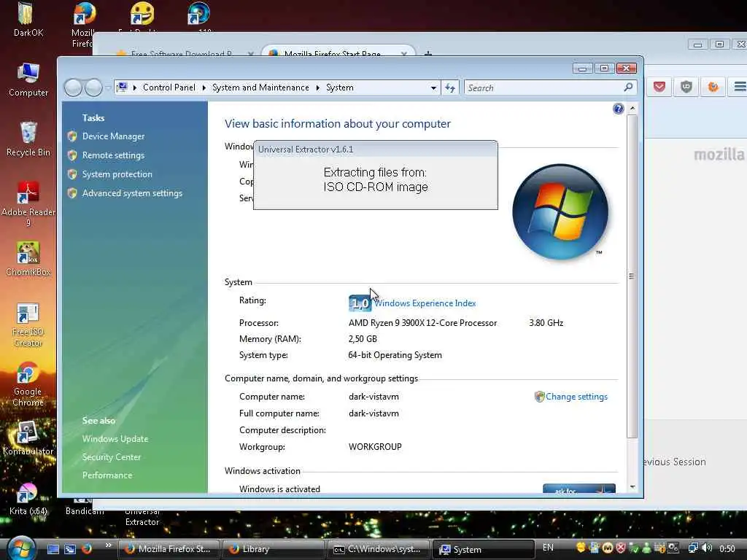Open Remote settings in the Tasks pane
Image resolution: width=747 pixels, height=560 pixels.
pyautogui.click(x=113, y=155)
